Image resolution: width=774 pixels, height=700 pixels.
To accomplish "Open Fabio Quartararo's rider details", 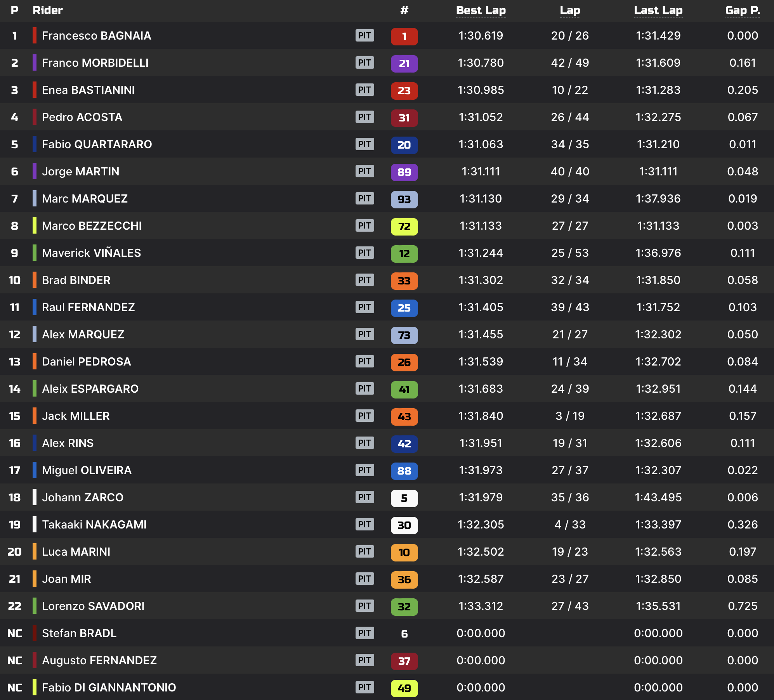I will 97,144.
